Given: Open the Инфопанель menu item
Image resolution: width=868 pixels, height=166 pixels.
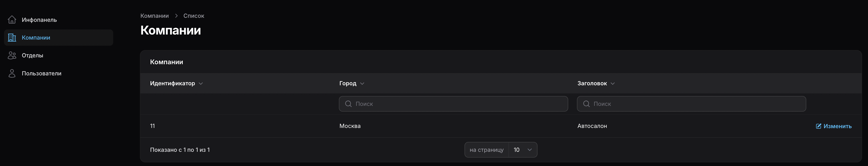Looking at the screenshot, I should (x=39, y=20).
